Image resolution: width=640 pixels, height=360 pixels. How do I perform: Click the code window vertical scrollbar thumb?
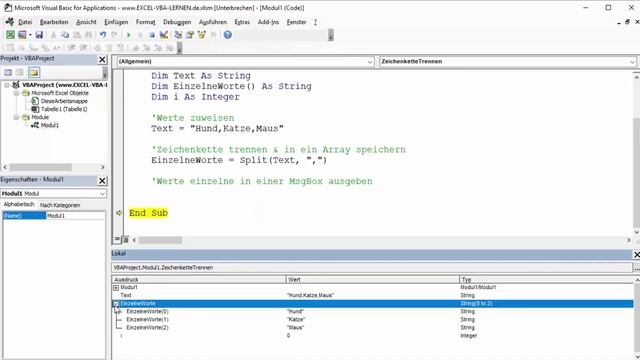click(636, 173)
